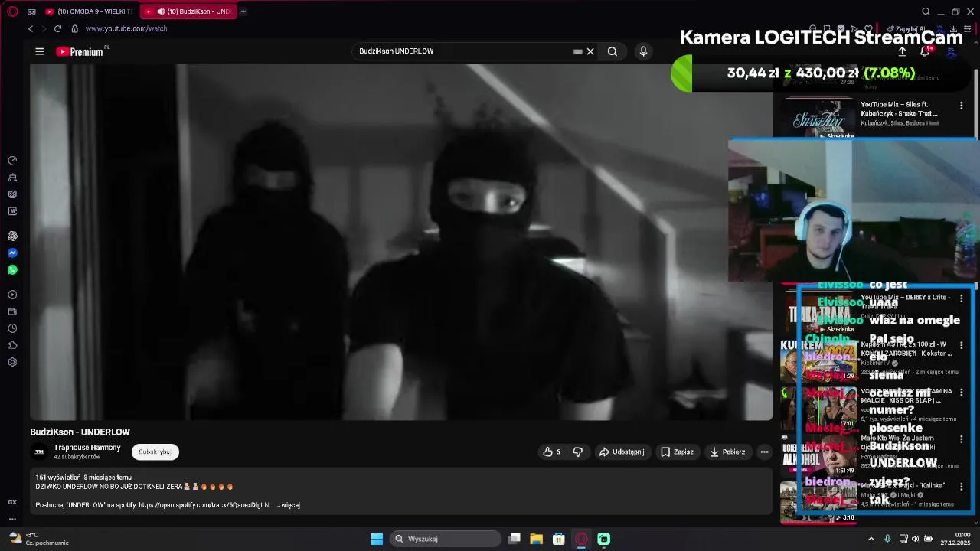The width and height of the screenshot is (980, 551).
Task: Open the YouTube create upload icon
Action: click(x=902, y=51)
